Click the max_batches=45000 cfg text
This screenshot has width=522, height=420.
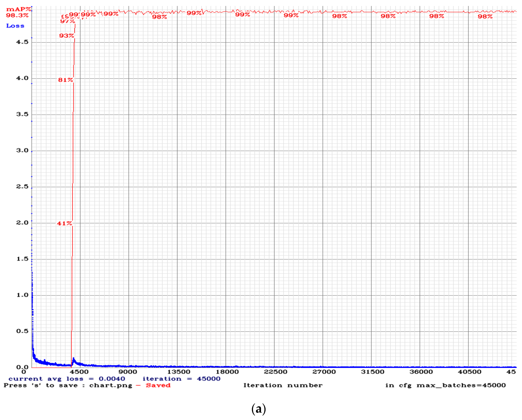pos(461,386)
